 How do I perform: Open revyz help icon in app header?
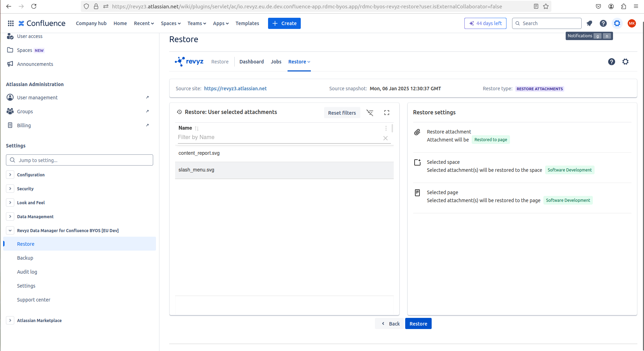tap(612, 62)
